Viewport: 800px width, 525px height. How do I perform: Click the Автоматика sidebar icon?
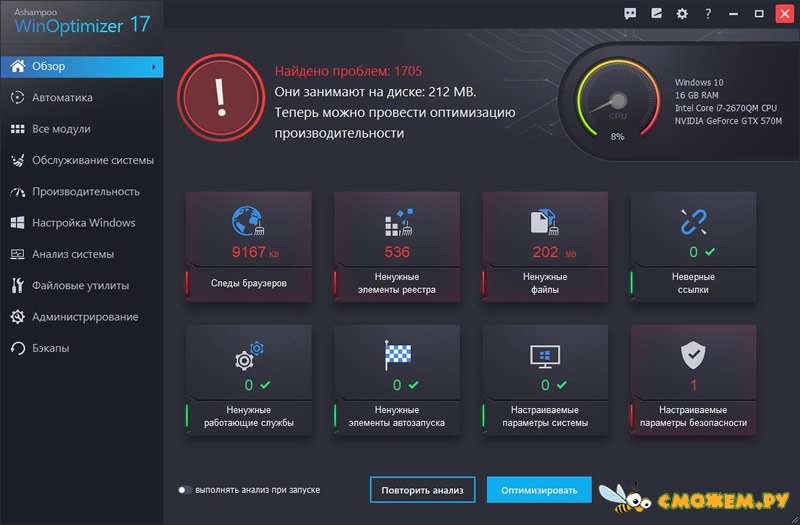coord(17,97)
